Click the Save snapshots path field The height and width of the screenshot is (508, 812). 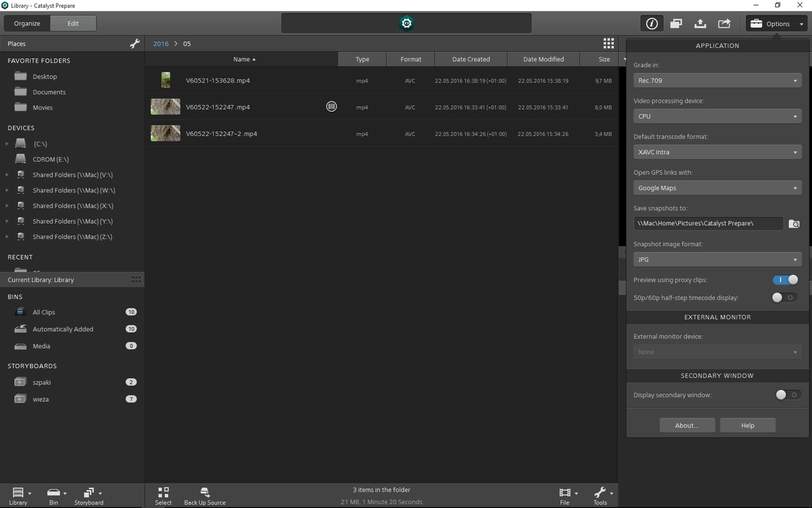click(x=708, y=224)
